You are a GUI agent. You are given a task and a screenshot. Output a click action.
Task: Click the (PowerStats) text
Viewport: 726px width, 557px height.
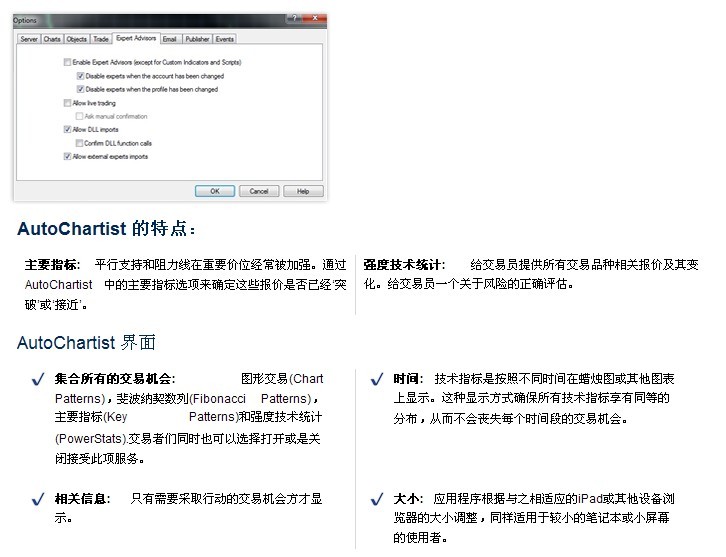pos(91,438)
